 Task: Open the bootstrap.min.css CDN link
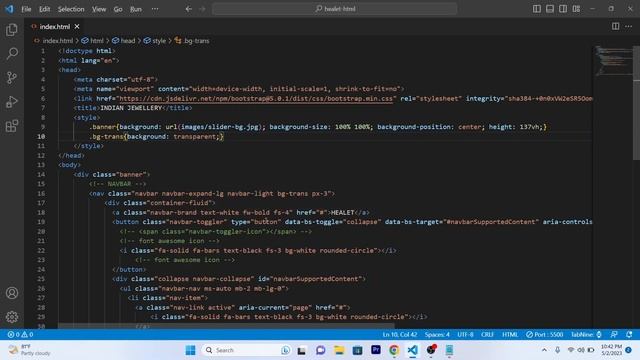(x=256, y=98)
